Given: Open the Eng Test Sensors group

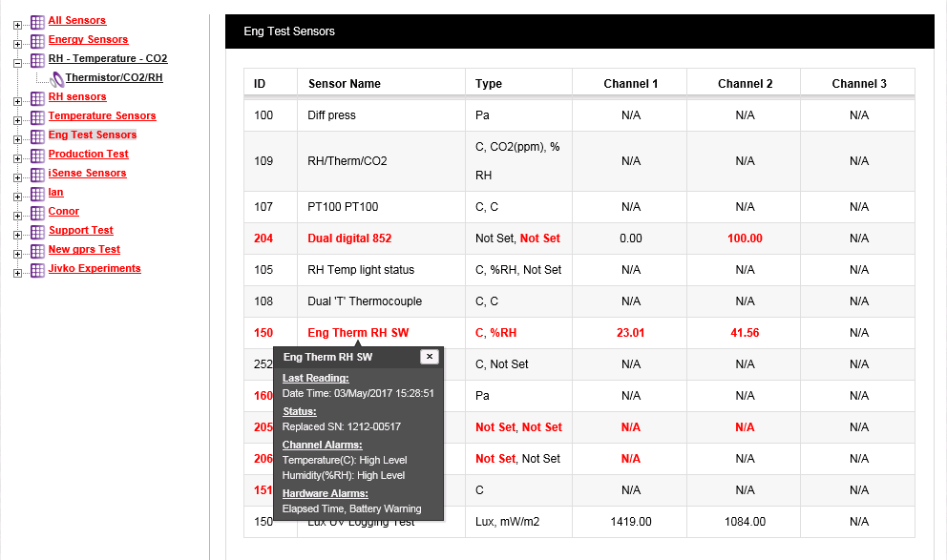Looking at the screenshot, I should [x=92, y=135].
